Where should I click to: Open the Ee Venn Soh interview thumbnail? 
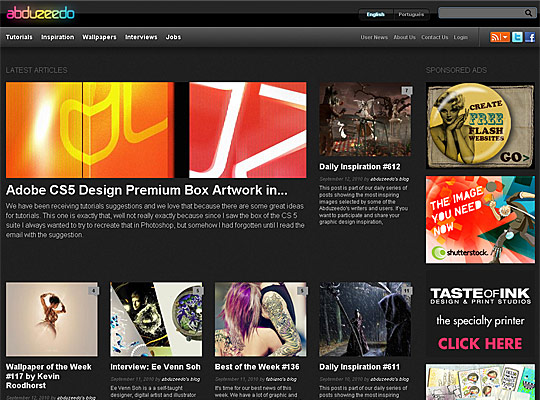coord(156,319)
